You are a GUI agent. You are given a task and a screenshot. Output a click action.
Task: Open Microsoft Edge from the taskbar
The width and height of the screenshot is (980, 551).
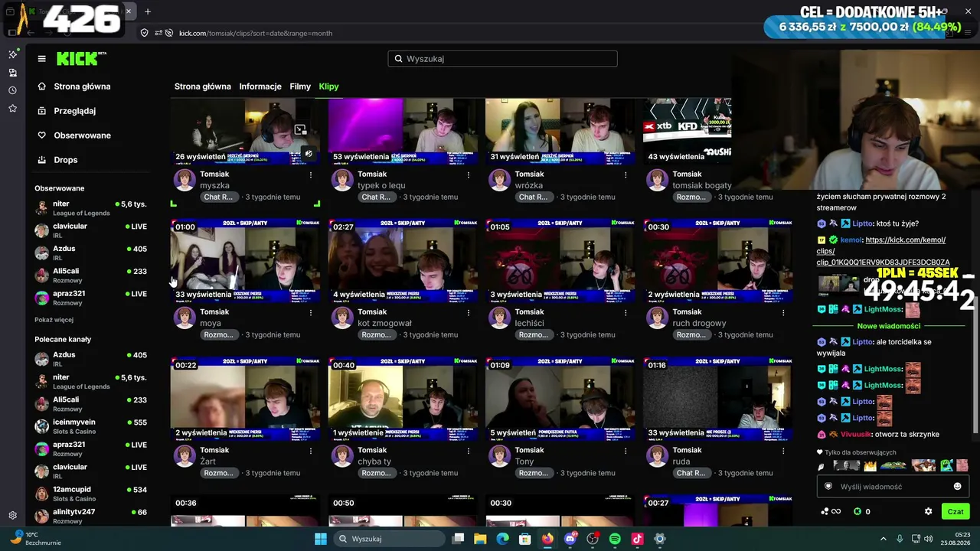[502, 539]
